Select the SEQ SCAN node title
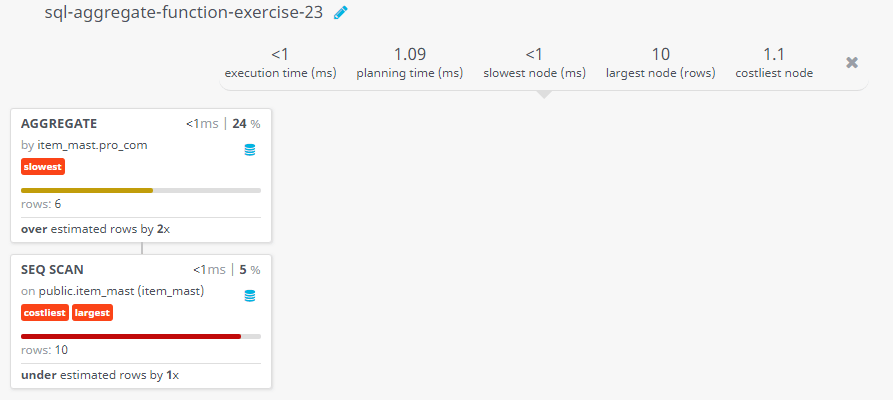 coord(52,270)
